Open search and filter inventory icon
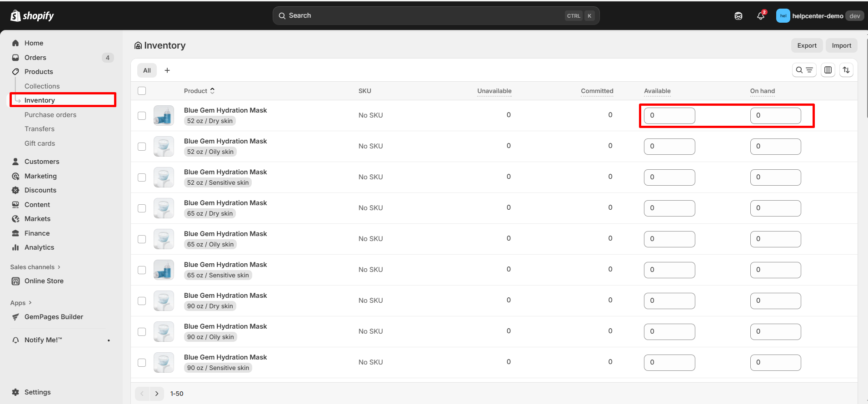The image size is (868, 404). coord(804,70)
